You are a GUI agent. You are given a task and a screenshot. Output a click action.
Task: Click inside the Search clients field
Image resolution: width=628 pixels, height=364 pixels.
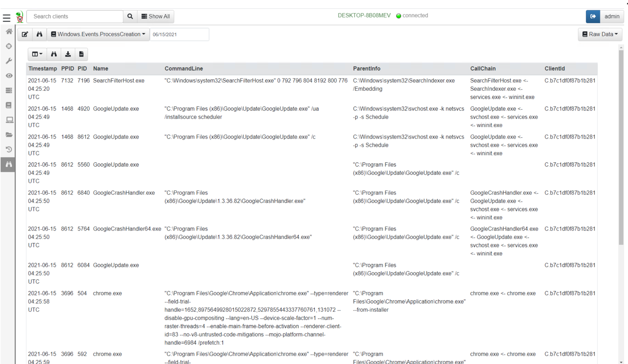coord(75,16)
